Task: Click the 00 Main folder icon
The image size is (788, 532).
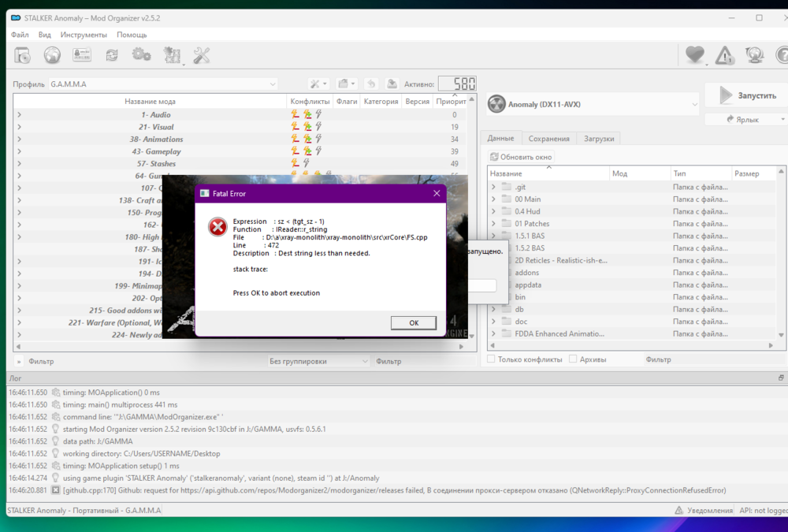Action: (506, 199)
